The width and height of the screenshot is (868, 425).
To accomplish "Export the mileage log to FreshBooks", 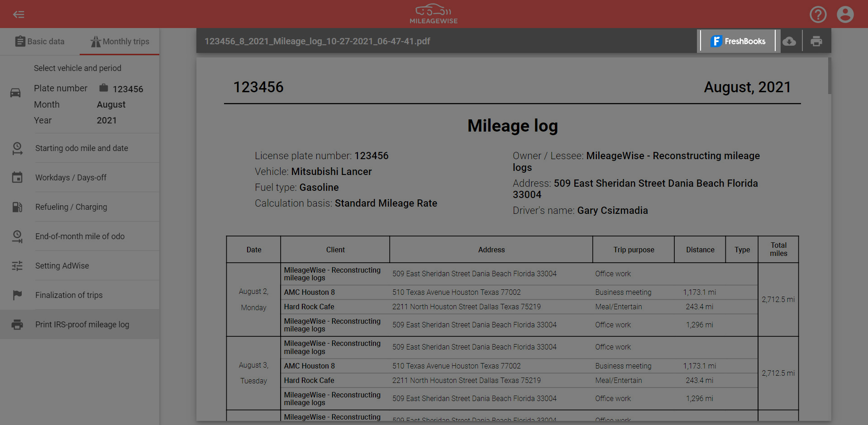I will click(738, 41).
